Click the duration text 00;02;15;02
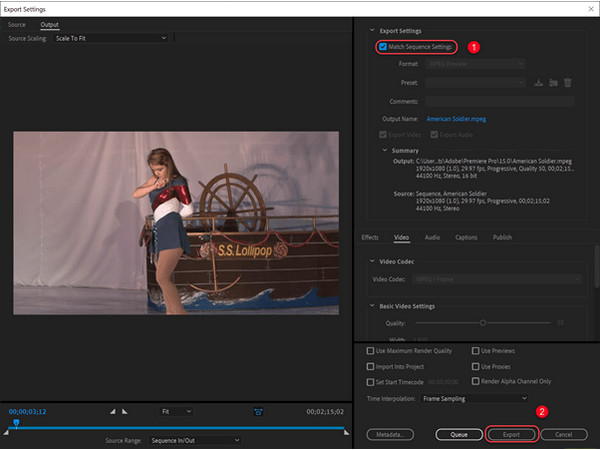Image resolution: width=600 pixels, height=450 pixels. (x=325, y=411)
